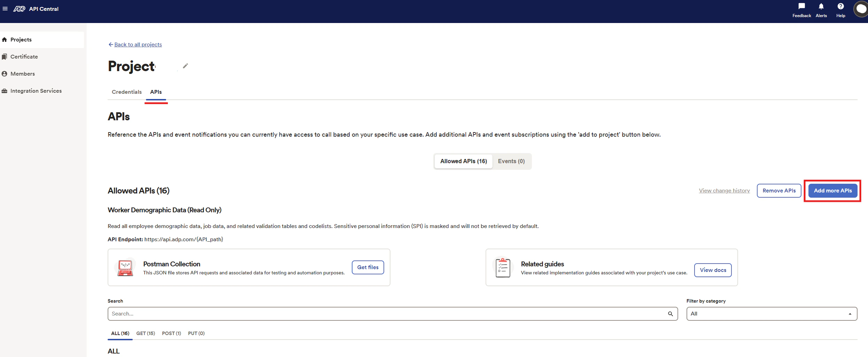Select the POST (1) filter
The image size is (868, 357).
coord(171,333)
